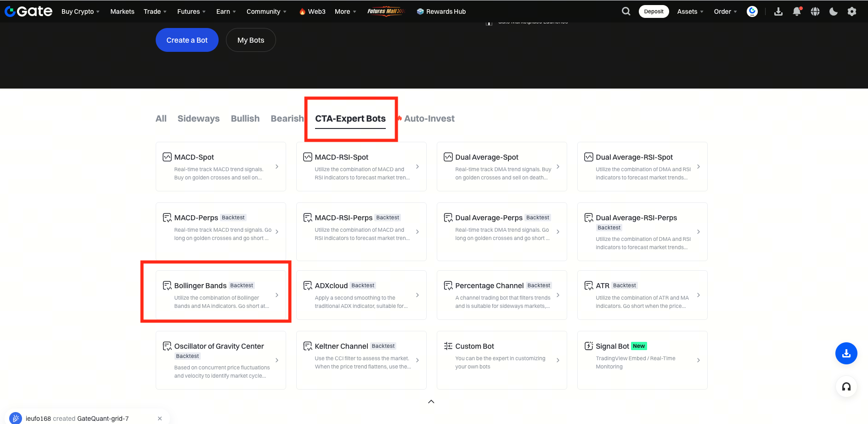Image resolution: width=868 pixels, height=424 pixels.
Task: Click the Create a Bot button
Action: (187, 40)
